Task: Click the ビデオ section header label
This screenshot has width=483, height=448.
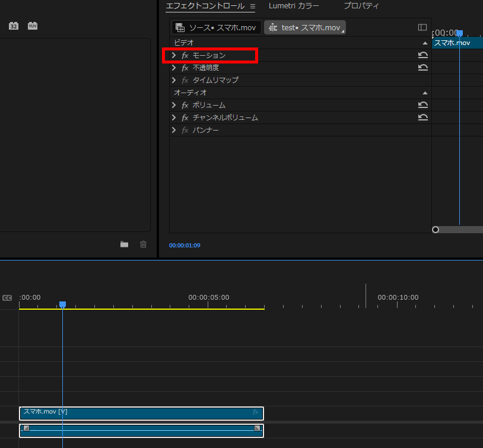Action: (x=184, y=43)
